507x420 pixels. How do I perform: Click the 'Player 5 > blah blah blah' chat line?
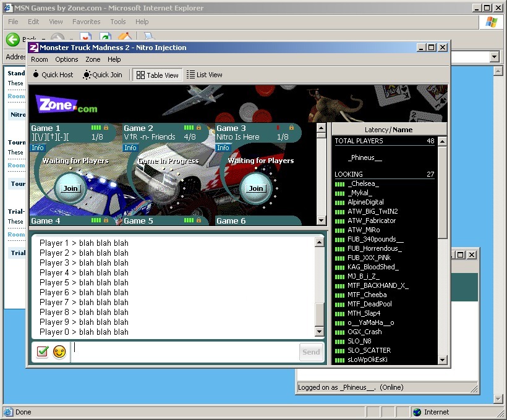pyautogui.click(x=84, y=283)
